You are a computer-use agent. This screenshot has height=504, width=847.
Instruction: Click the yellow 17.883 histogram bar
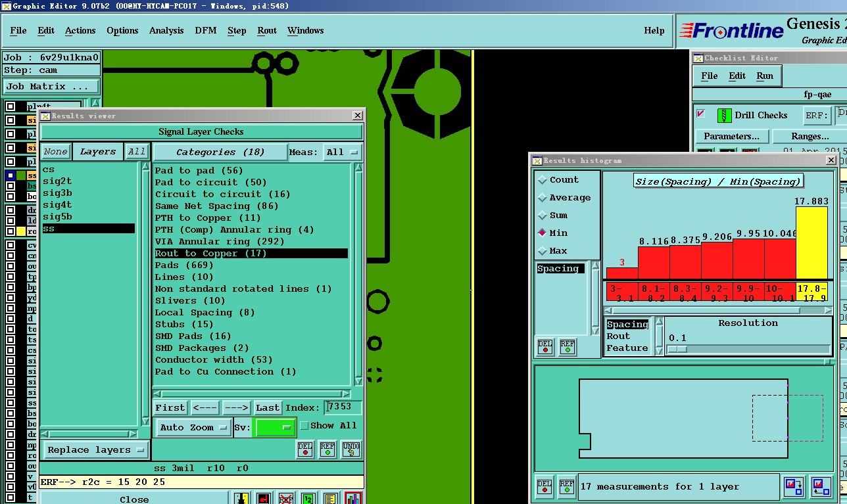[x=811, y=242]
